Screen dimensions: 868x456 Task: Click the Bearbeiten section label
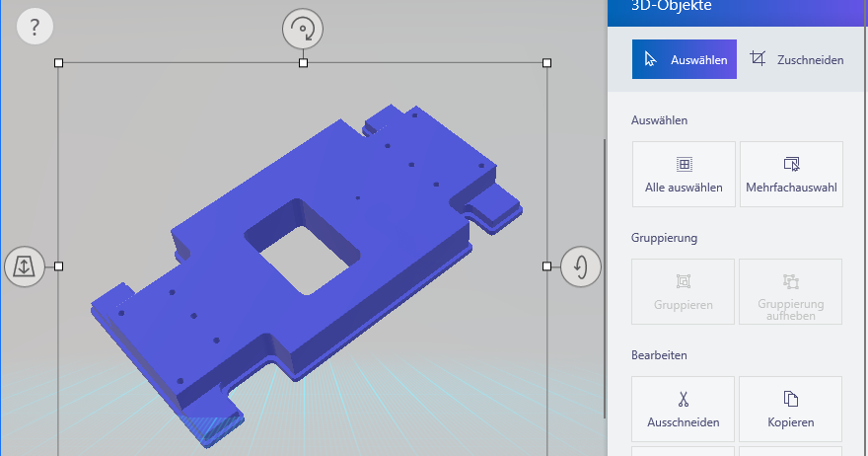click(659, 355)
